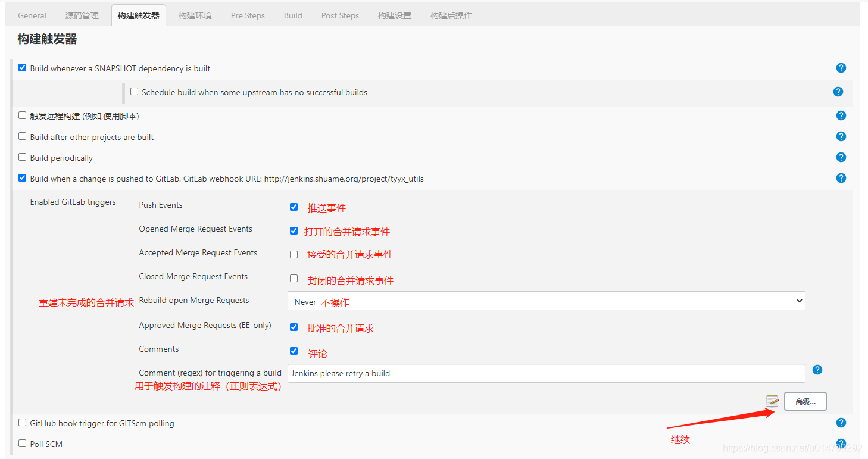Uncheck Approved Merge Requests (EE-only)
868x459 pixels.
tap(294, 327)
